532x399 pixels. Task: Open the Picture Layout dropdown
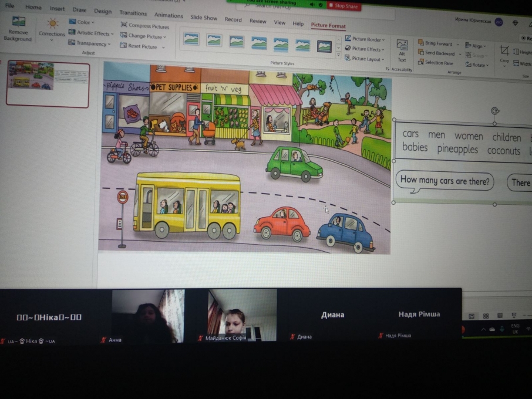pyautogui.click(x=365, y=58)
